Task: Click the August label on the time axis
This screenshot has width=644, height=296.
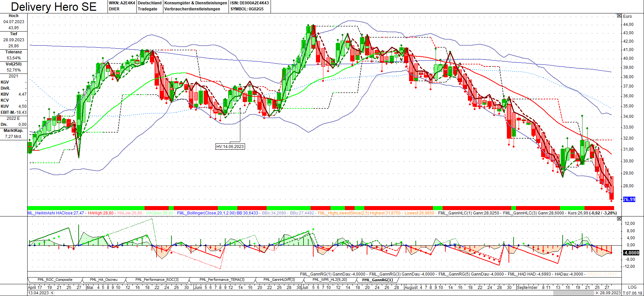Action: 411,287
